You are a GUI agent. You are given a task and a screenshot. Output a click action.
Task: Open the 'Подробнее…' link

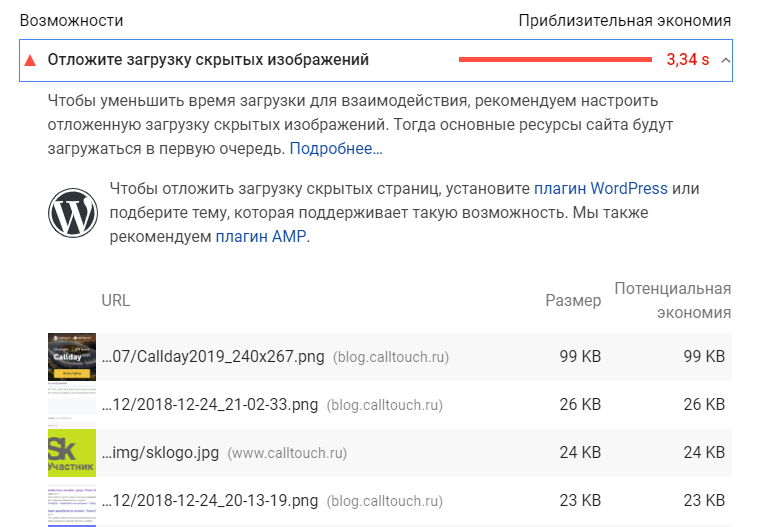click(x=336, y=148)
